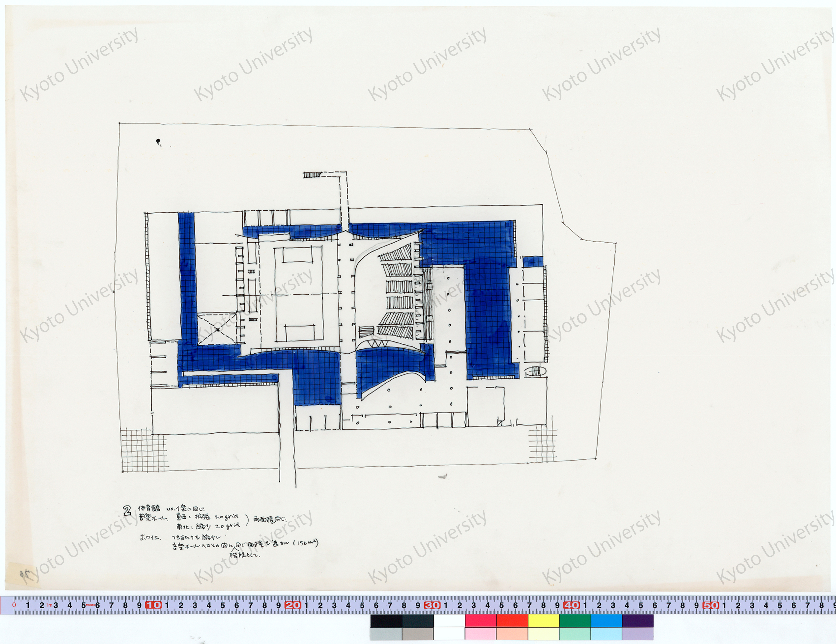Click the handwritten 156m² annotation text

click(x=305, y=543)
